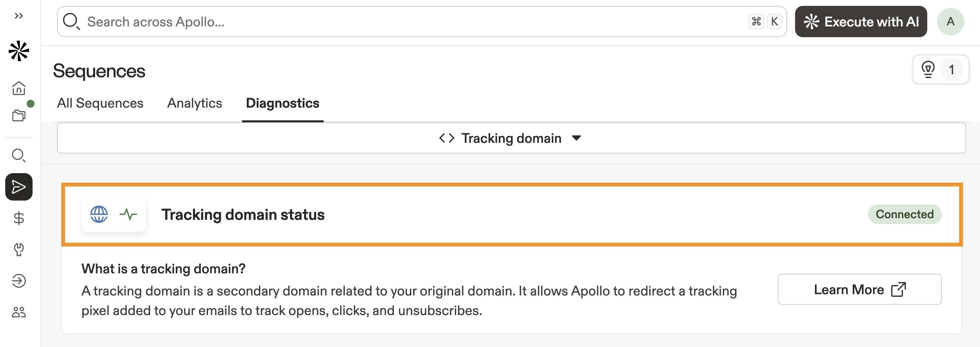980x347 pixels.
Task: Switch to the Analytics tab
Action: point(194,103)
